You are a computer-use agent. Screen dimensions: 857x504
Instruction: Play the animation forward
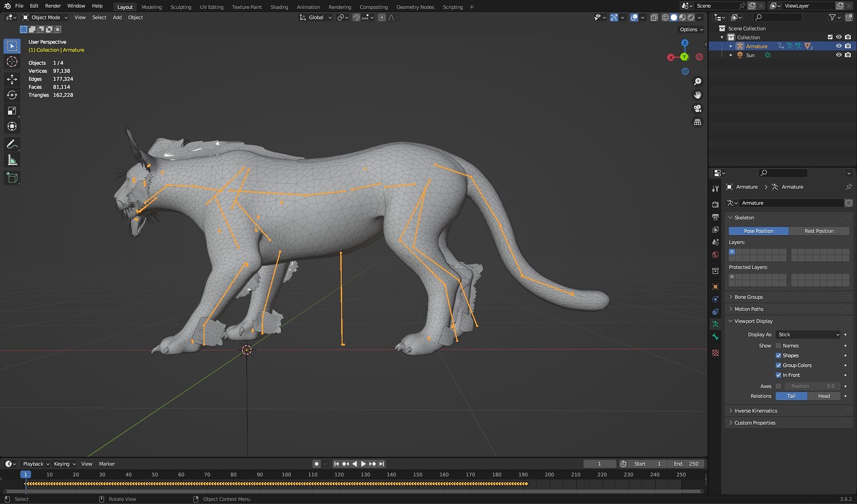point(363,464)
